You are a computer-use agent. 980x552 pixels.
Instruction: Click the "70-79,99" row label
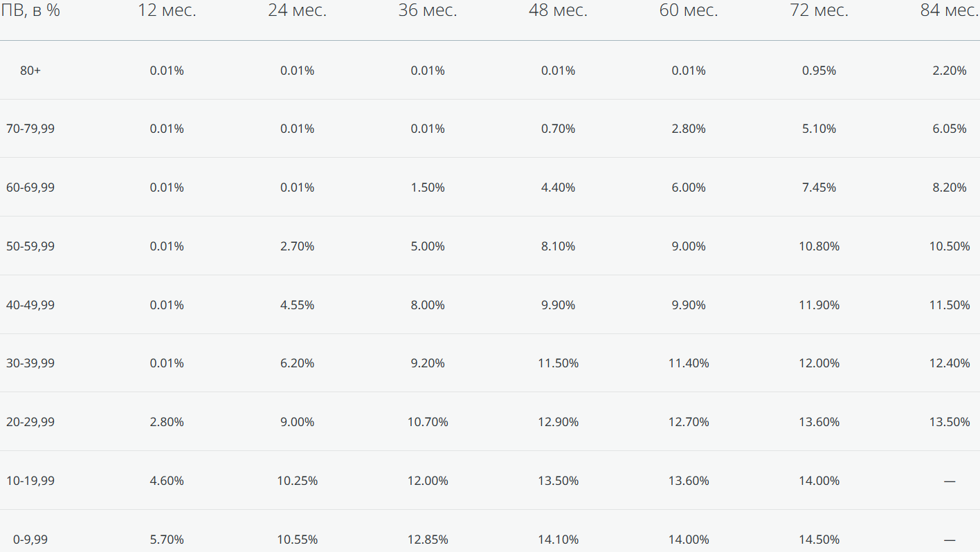30,129
